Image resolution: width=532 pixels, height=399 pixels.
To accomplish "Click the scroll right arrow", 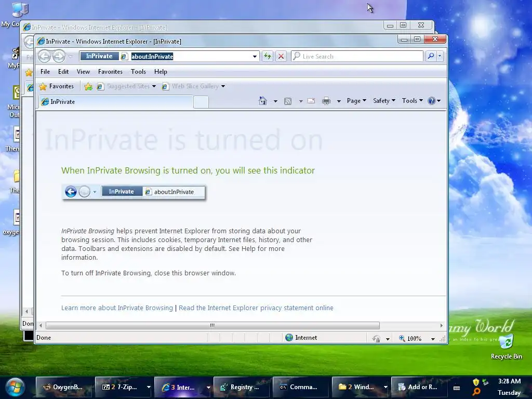I will click(x=441, y=325).
